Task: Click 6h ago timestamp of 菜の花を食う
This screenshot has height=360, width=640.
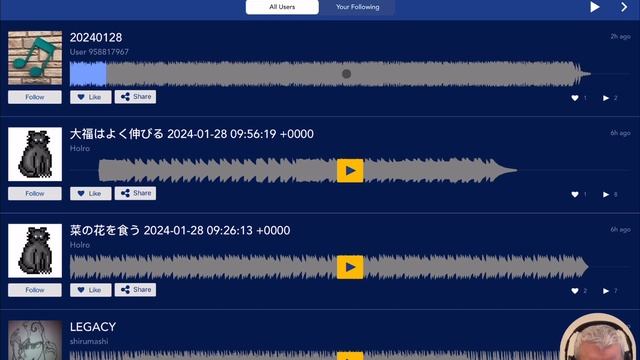Action: coord(620,230)
